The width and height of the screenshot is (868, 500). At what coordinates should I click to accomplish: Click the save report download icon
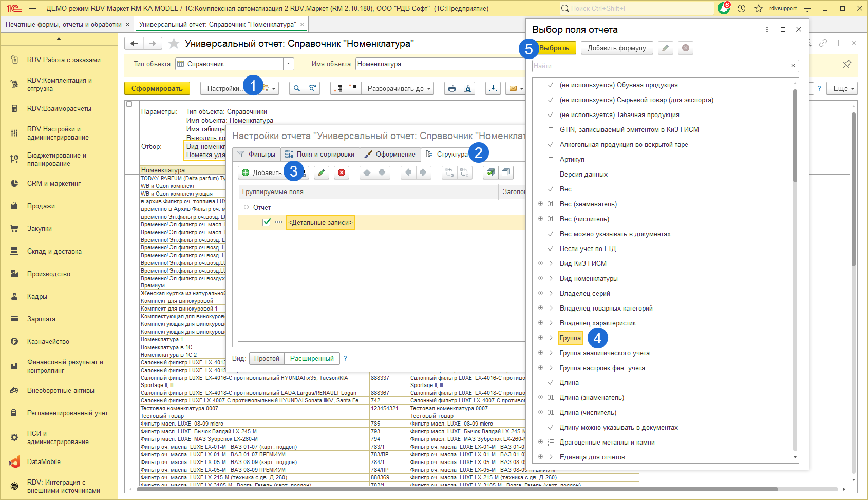[493, 88]
